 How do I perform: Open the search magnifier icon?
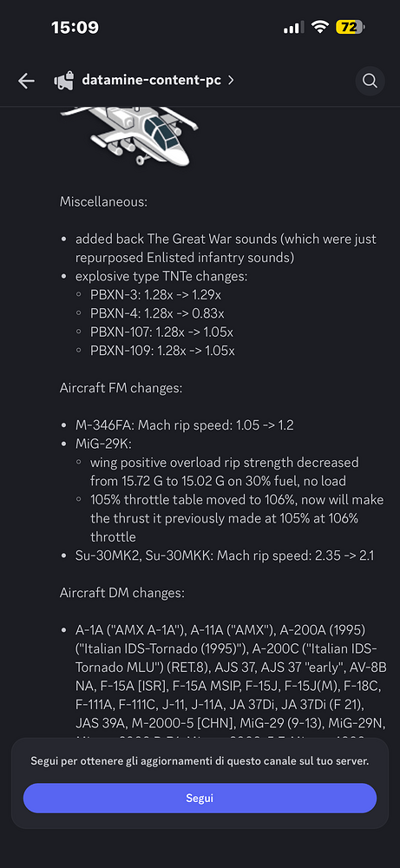click(x=370, y=81)
